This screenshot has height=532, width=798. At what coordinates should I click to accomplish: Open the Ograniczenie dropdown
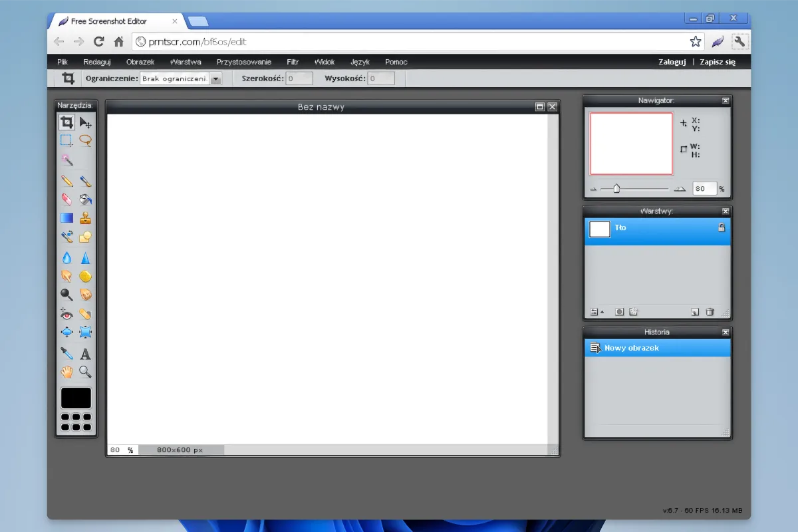pyautogui.click(x=215, y=78)
